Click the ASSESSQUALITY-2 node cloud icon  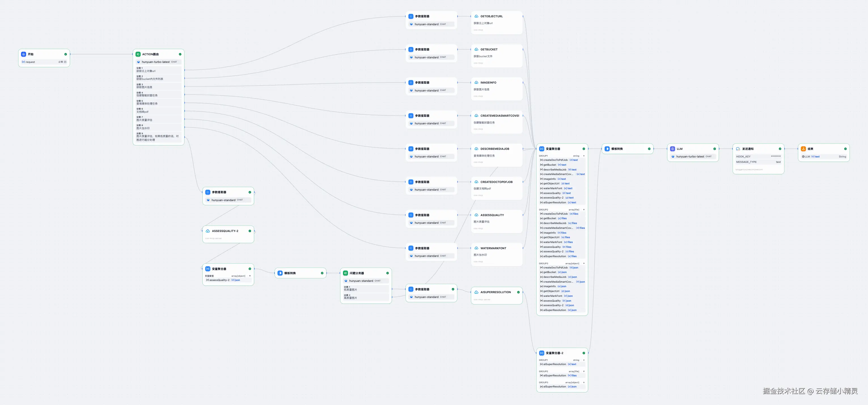[208, 231]
